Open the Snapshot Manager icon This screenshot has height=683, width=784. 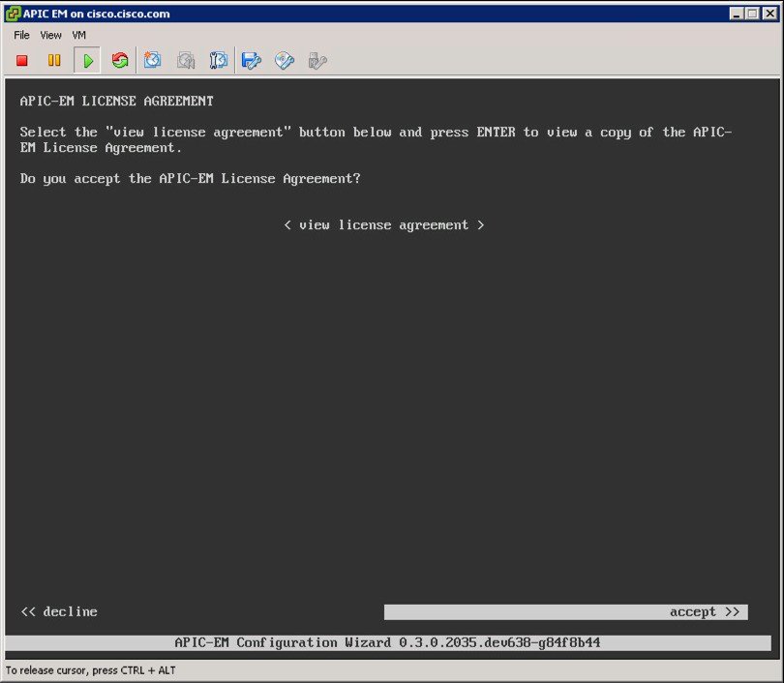point(219,60)
